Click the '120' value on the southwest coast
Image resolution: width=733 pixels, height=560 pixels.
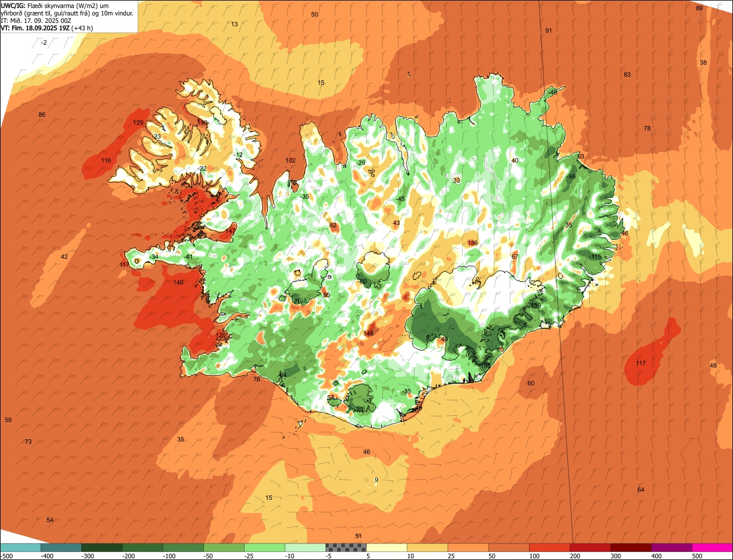(x=220, y=335)
